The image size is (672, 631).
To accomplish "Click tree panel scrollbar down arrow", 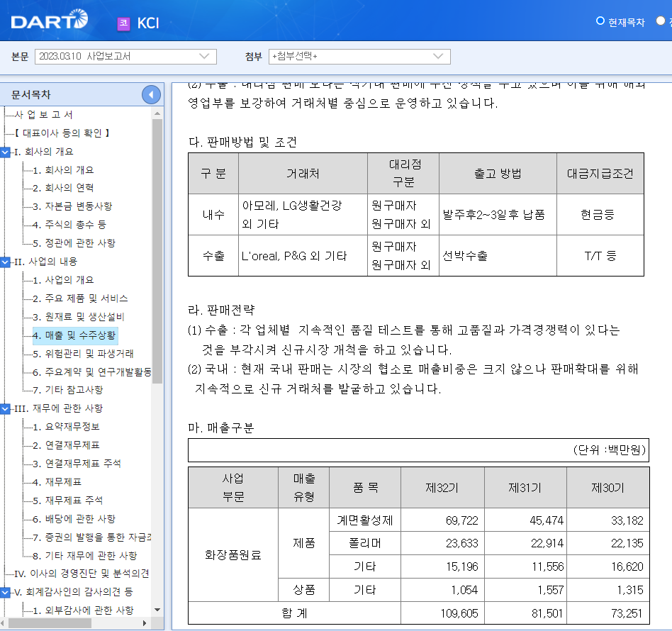I will [157, 610].
